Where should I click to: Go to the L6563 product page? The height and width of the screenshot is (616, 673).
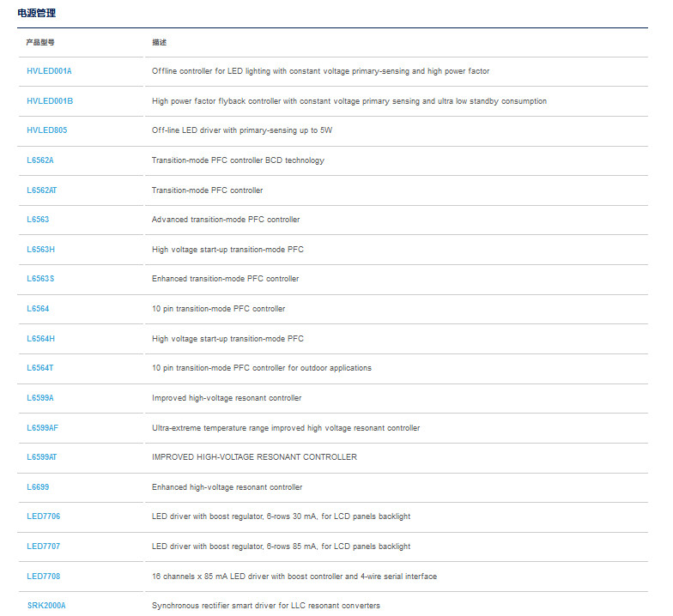38,220
